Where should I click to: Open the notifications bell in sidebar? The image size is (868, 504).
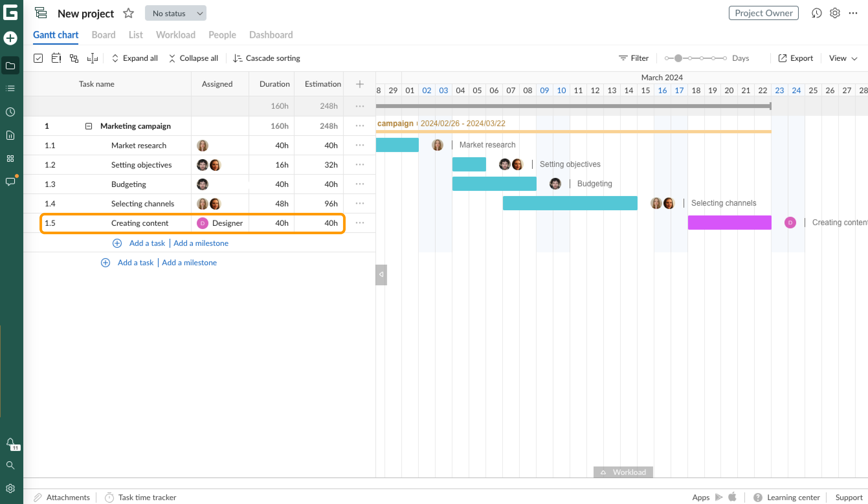coord(10,442)
